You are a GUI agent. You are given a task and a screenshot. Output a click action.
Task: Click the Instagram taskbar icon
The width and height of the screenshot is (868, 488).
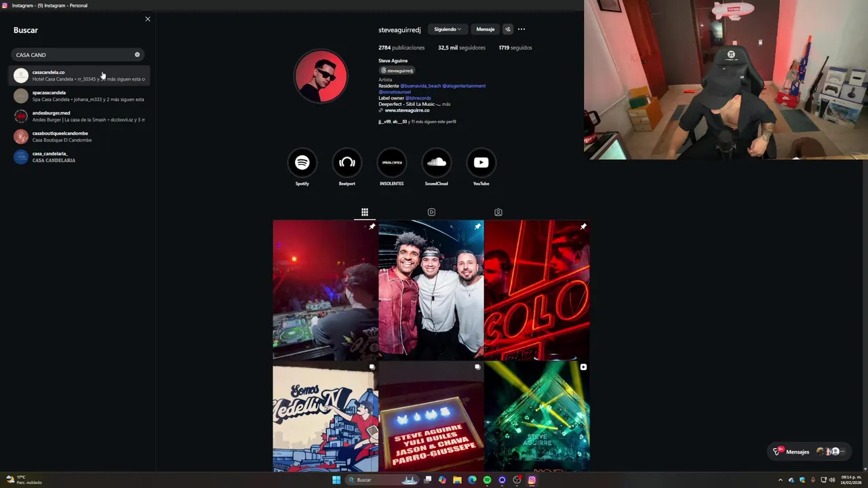coord(532,480)
